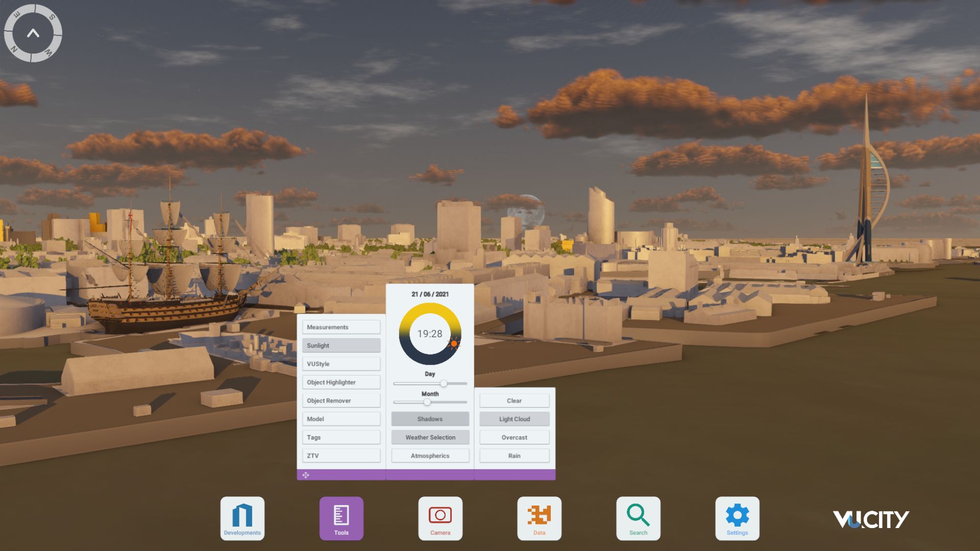Viewport: 980px width, 551px height.
Task: Apply the Light Cloud weather preset
Action: click(513, 418)
